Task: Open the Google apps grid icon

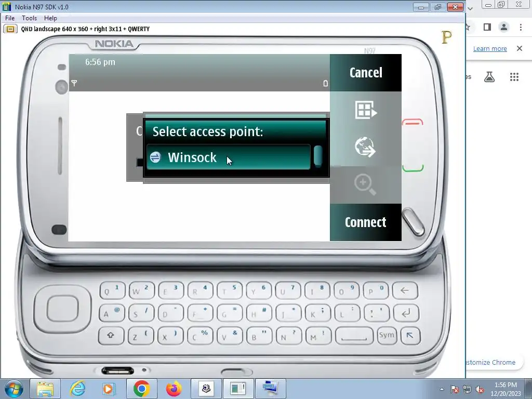Action: (x=514, y=77)
